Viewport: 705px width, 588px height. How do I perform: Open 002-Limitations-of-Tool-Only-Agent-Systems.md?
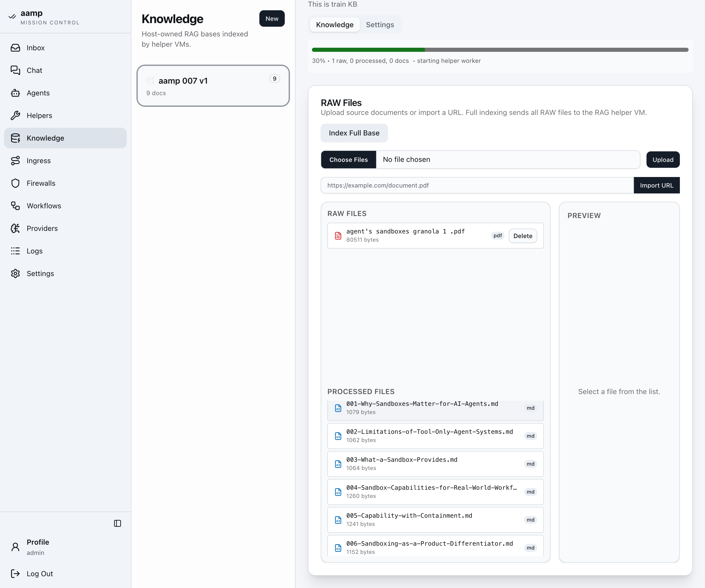pos(435,436)
